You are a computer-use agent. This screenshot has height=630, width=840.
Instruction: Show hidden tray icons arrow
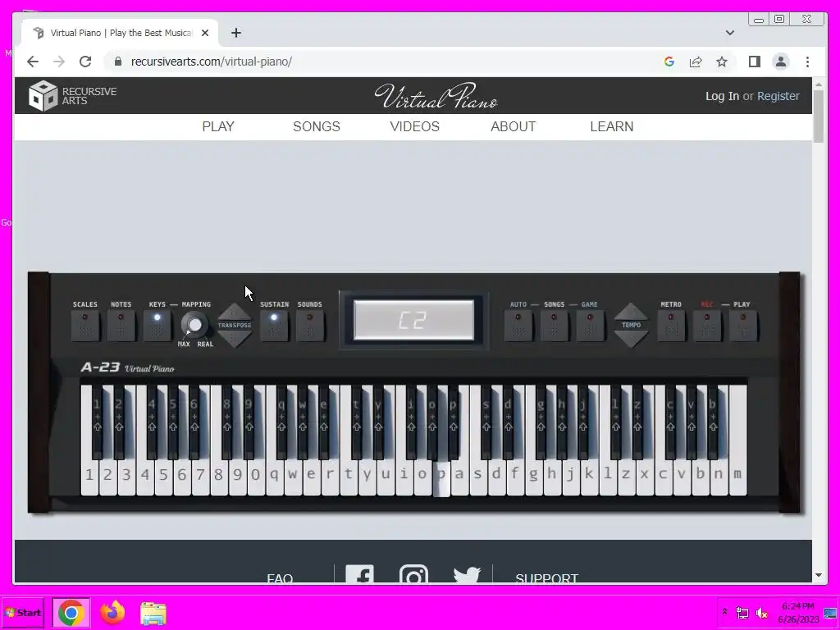(x=725, y=611)
